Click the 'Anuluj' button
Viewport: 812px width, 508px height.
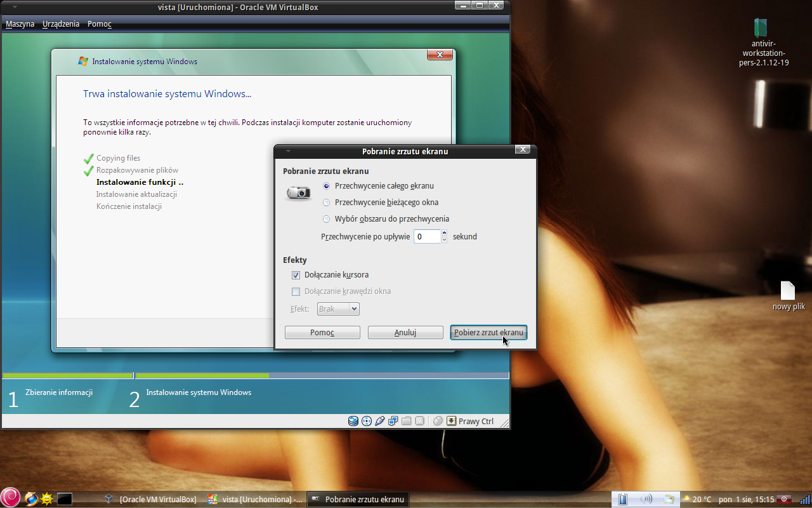405,333
